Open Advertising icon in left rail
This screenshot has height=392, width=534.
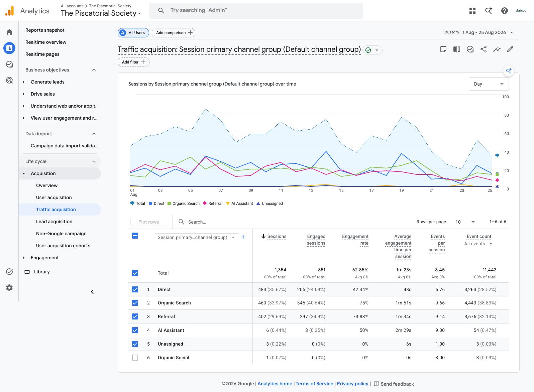coord(9,80)
